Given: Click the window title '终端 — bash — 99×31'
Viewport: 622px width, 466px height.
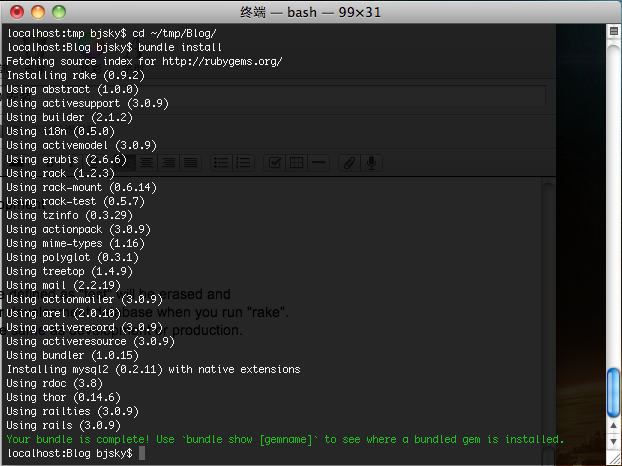Looking at the screenshot, I should 310,12.
